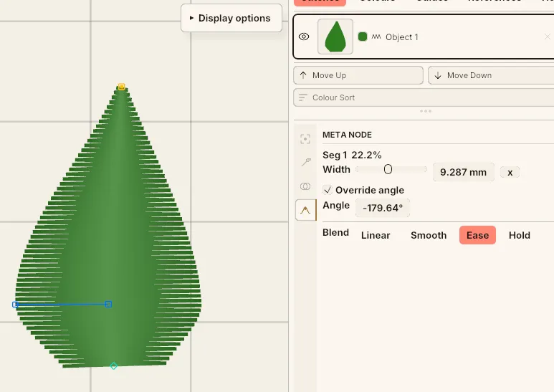
Task: Select the overlapping circles icon in the side strip
Action: pyautogui.click(x=305, y=186)
